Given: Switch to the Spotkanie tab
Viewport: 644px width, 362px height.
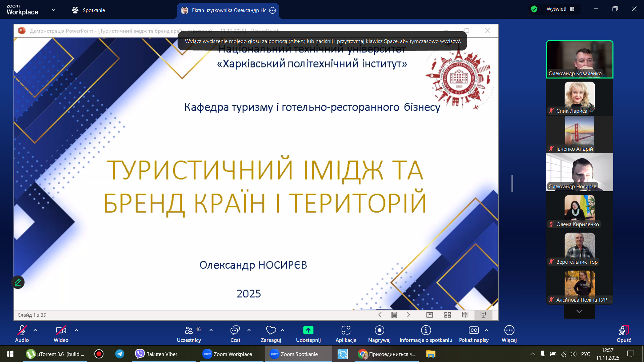Looking at the screenshot, I should (89, 10).
